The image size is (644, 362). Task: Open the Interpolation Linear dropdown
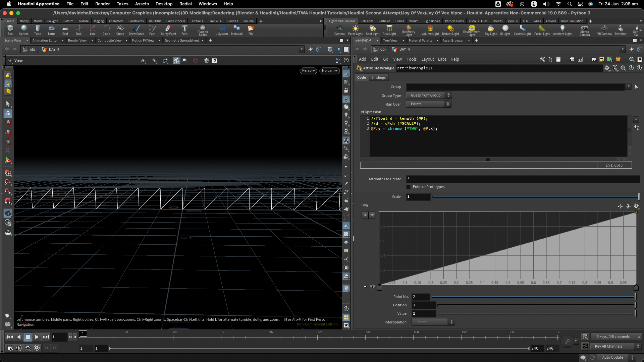[x=433, y=322]
